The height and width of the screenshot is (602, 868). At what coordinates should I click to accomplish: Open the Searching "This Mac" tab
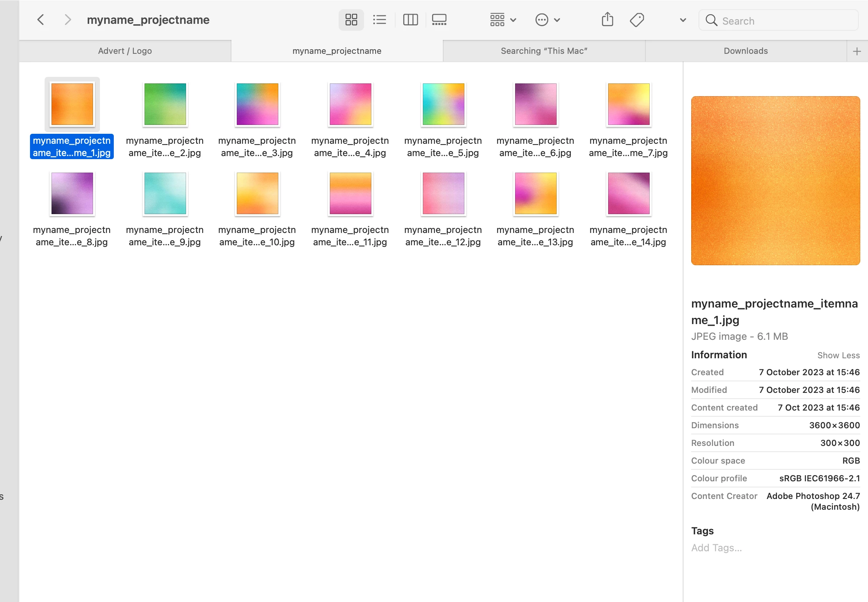544,51
